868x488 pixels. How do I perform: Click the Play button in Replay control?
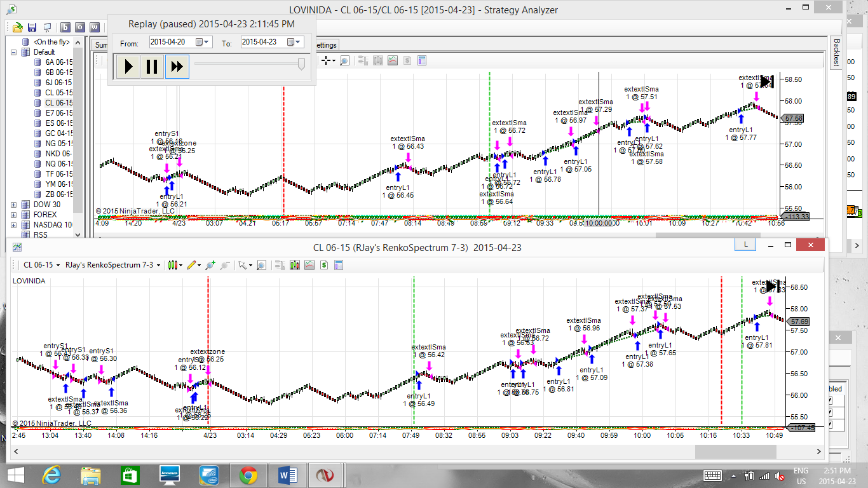click(x=128, y=66)
